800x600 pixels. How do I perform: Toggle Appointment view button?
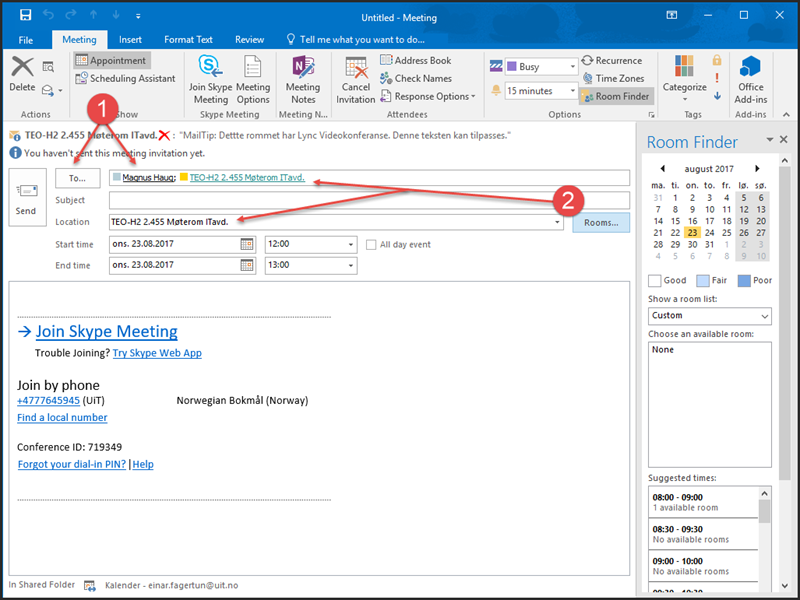(111, 61)
